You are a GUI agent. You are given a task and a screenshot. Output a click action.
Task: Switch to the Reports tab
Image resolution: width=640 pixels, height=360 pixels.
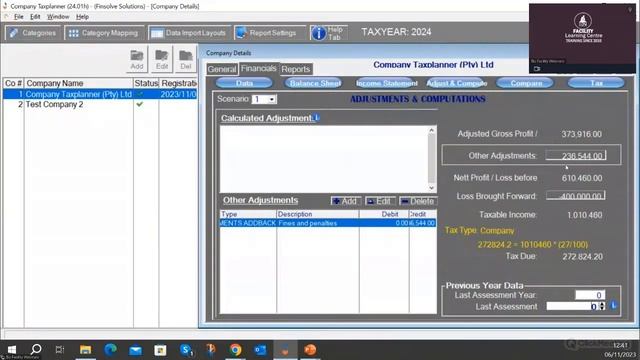[x=296, y=69]
